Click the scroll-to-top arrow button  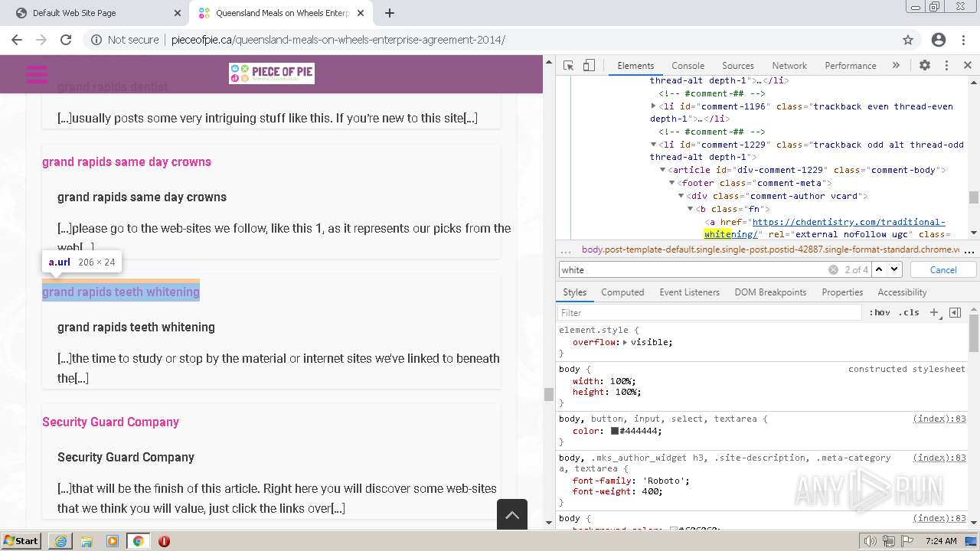[512, 514]
